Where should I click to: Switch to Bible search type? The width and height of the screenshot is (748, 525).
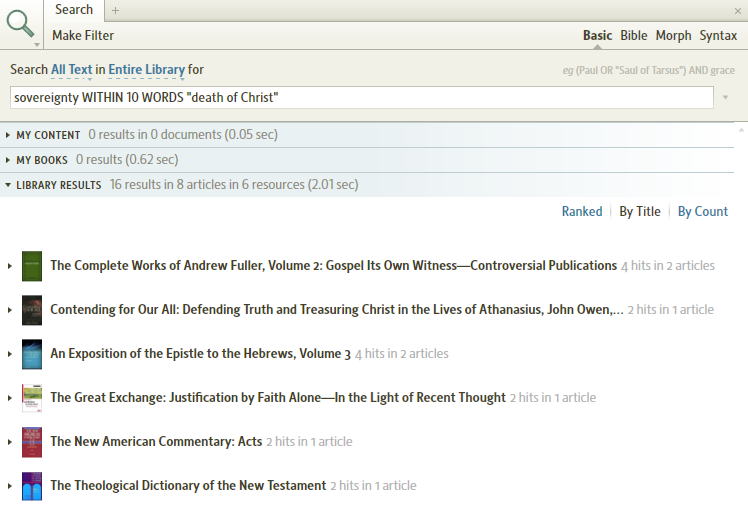pyautogui.click(x=634, y=35)
